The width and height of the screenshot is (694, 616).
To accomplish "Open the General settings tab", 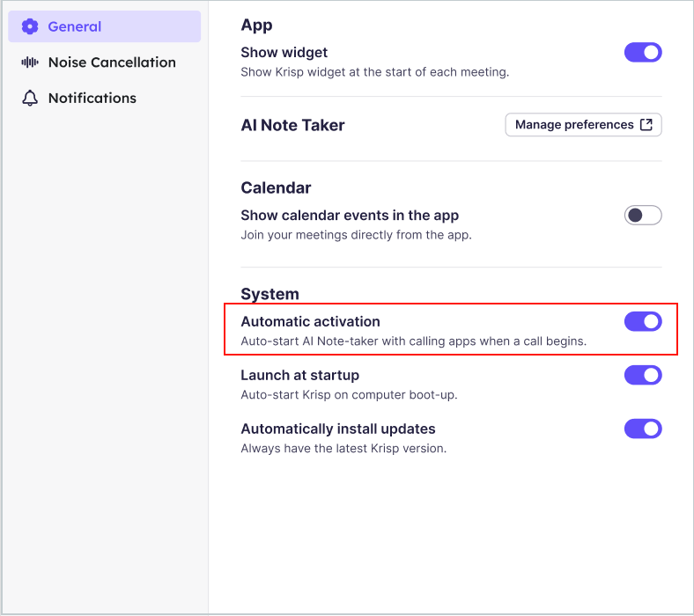I will (105, 26).
